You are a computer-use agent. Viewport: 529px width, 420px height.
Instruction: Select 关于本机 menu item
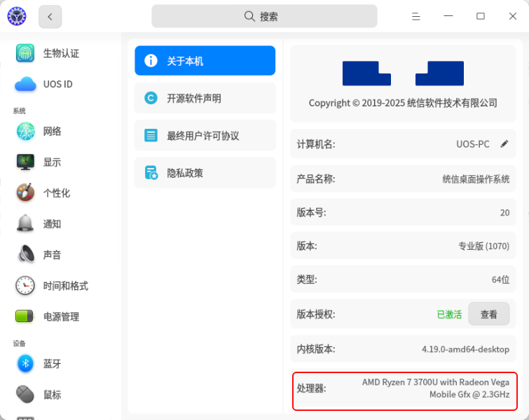[205, 61]
